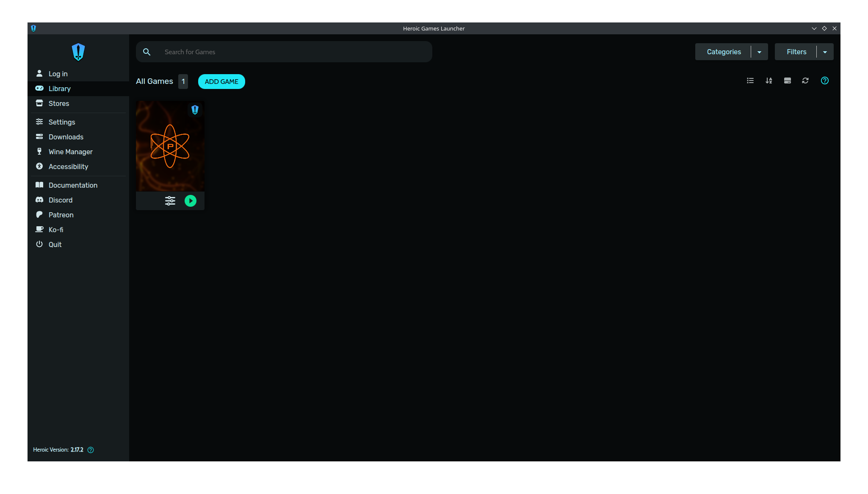Screen dimensions: 868x494
Task: Click the Heroic logo in the sidebar
Action: coord(78,52)
